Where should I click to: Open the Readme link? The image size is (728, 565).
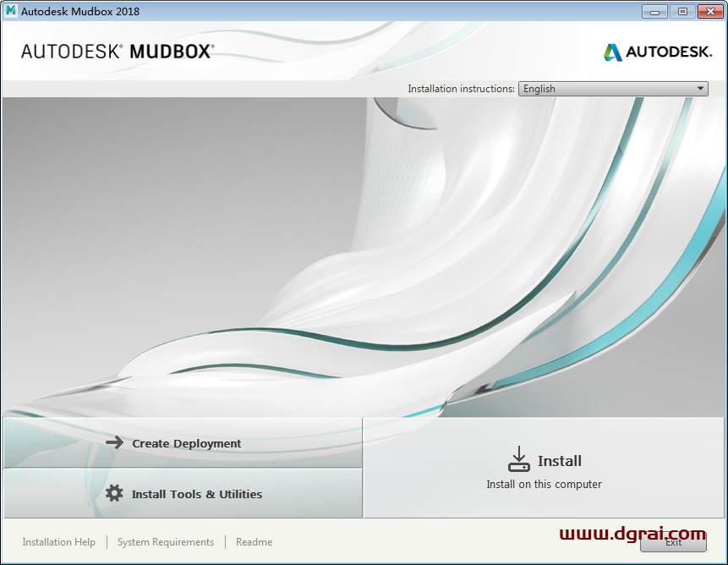tap(254, 542)
